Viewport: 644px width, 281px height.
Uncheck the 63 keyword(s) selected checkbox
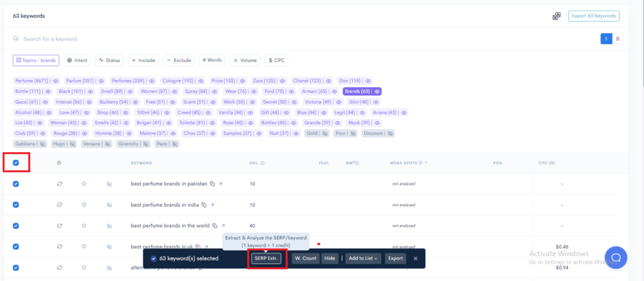[x=153, y=258]
